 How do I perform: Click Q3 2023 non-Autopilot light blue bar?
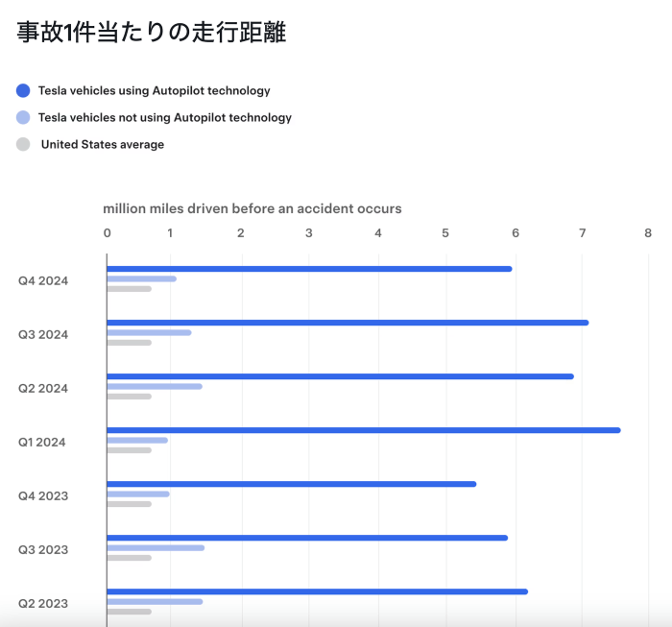coord(156,548)
